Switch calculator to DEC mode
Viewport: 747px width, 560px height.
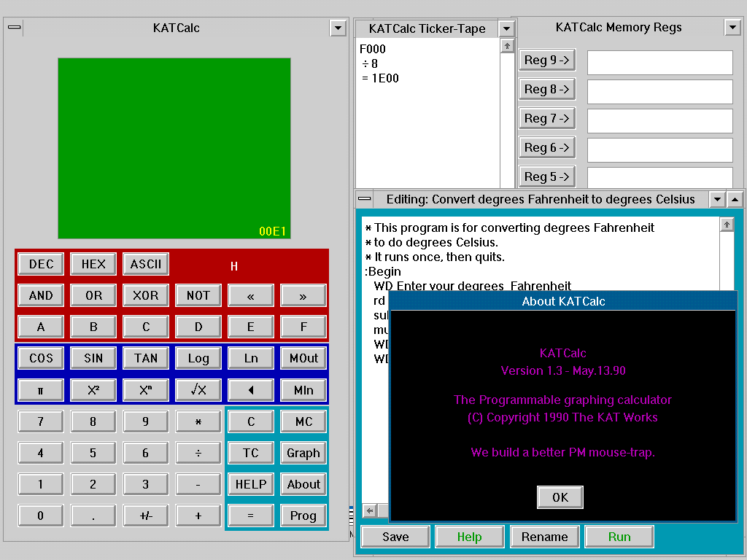pyautogui.click(x=41, y=264)
